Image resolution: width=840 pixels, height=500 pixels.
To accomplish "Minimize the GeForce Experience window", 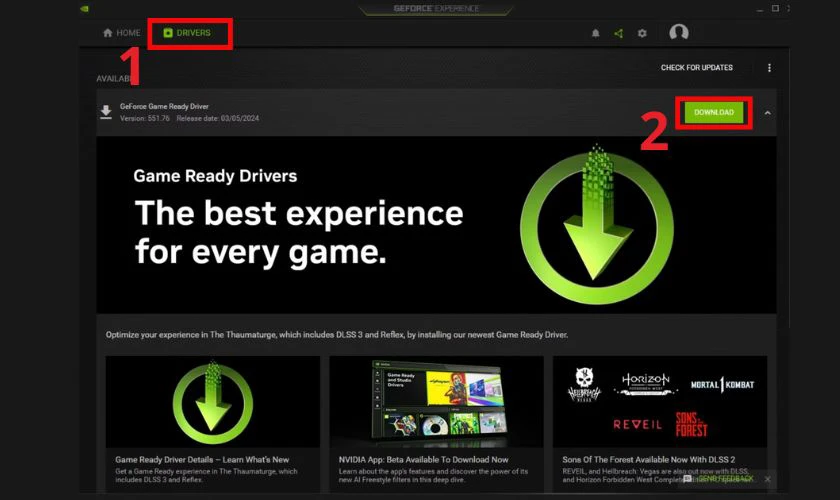I will click(760, 10).
